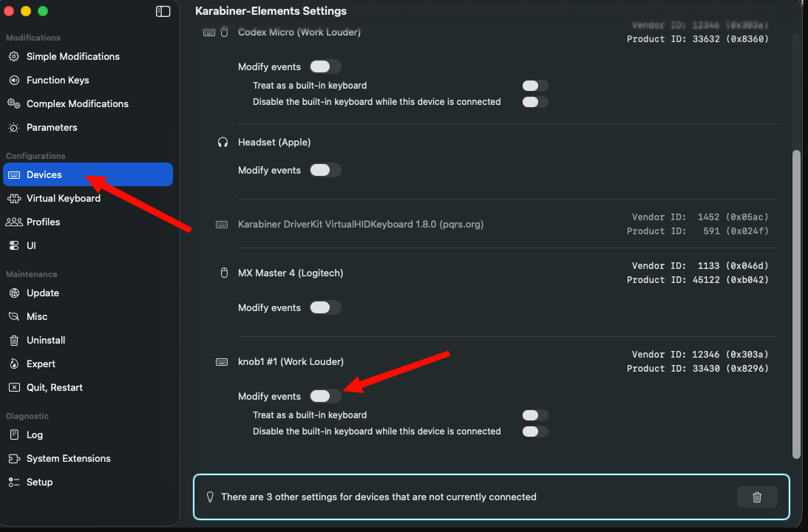Click the Parameters sun icon

(14, 128)
